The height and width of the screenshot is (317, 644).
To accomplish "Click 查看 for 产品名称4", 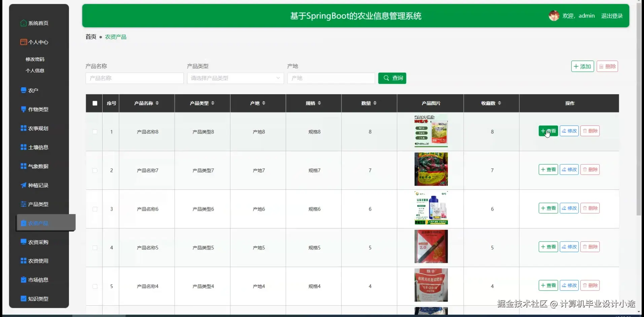I will click(x=548, y=285).
